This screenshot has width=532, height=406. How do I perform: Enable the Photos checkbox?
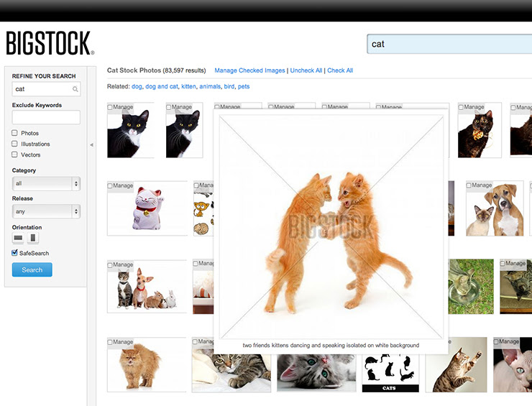[x=14, y=133]
